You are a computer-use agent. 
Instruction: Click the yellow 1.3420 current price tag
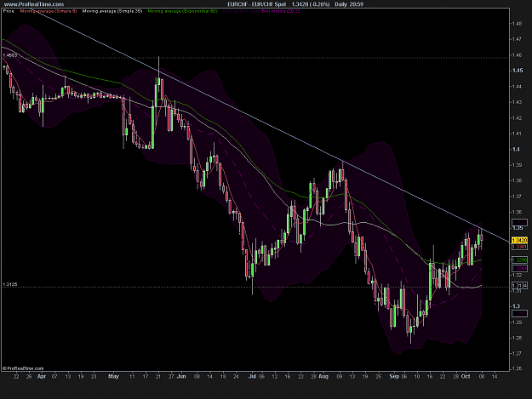coord(519,240)
